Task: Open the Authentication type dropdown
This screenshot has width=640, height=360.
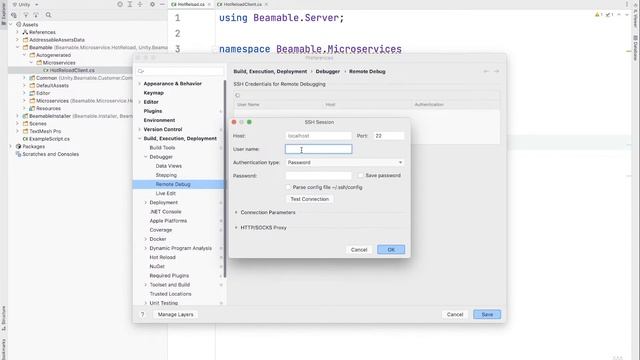Action: (x=345, y=162)
